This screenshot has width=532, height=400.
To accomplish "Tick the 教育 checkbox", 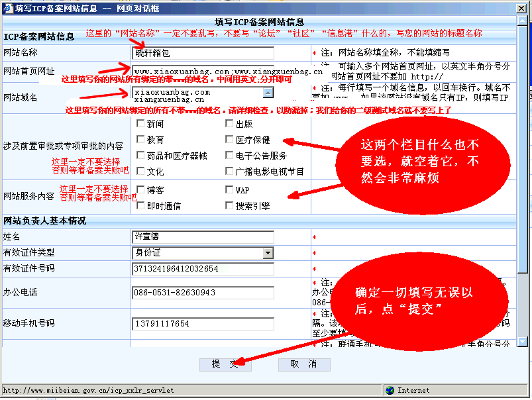I will click(140, 139).
